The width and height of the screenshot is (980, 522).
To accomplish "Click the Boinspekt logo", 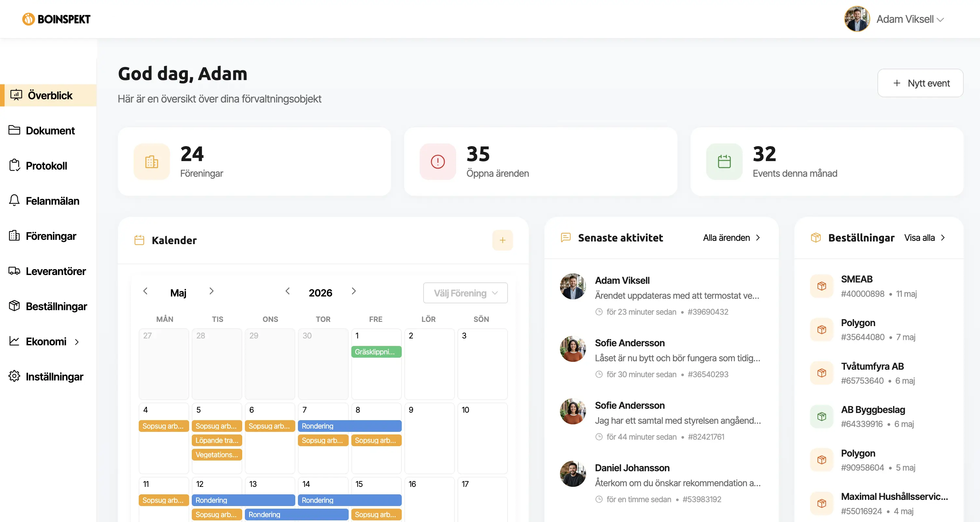I will coord(56,19).
